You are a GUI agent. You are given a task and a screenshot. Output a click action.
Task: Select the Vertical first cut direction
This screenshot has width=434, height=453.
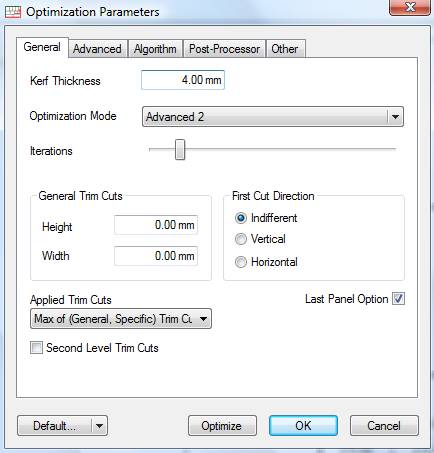point(241,239)
